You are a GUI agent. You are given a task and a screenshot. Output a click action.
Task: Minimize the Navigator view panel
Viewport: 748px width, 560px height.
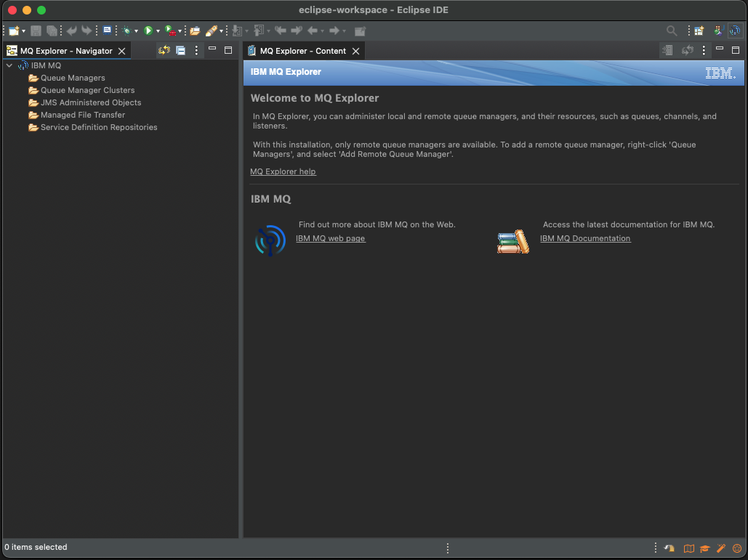click(x=212, y=49)
